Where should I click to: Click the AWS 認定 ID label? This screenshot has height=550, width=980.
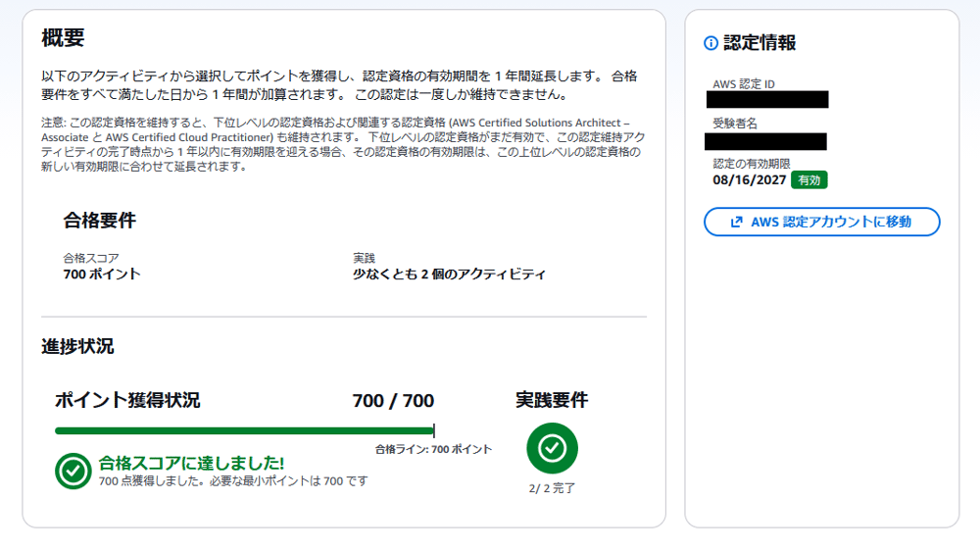coord(744,83)
